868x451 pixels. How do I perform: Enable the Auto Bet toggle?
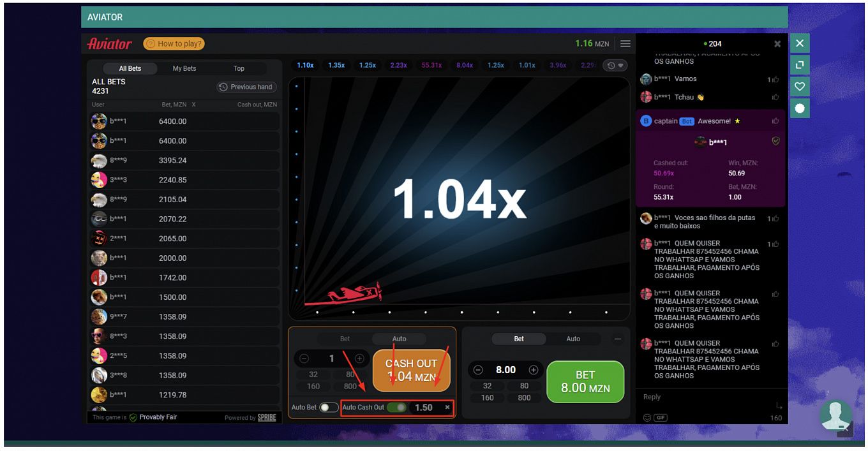point(329,408)
